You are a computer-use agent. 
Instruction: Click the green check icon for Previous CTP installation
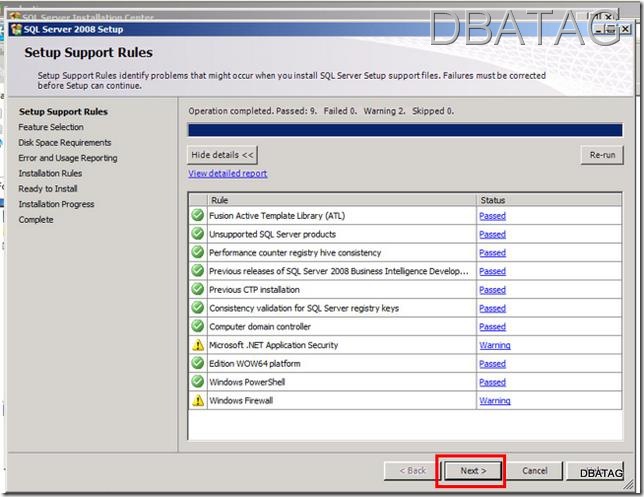pyautogui.click(x=197, y=290)
